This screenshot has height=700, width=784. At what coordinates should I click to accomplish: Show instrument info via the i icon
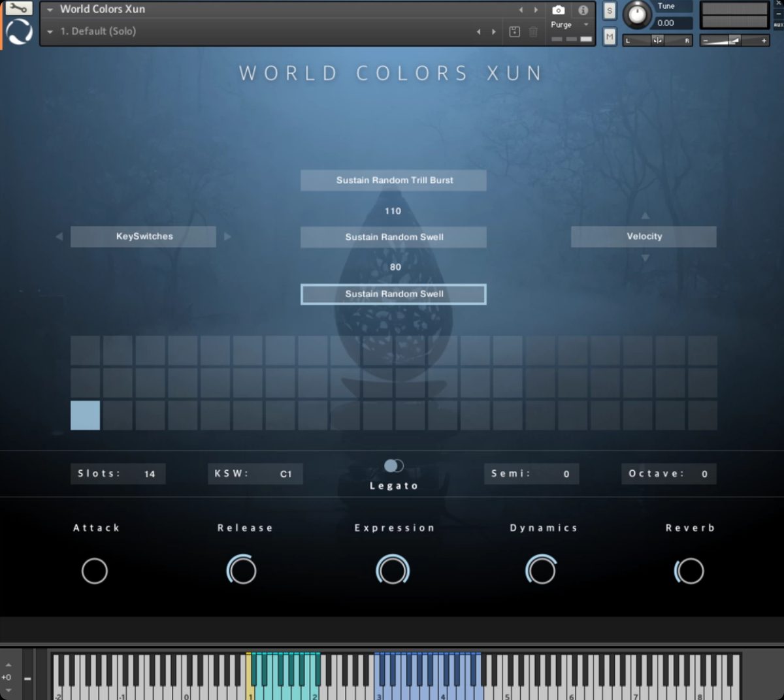tap(583, 10)
